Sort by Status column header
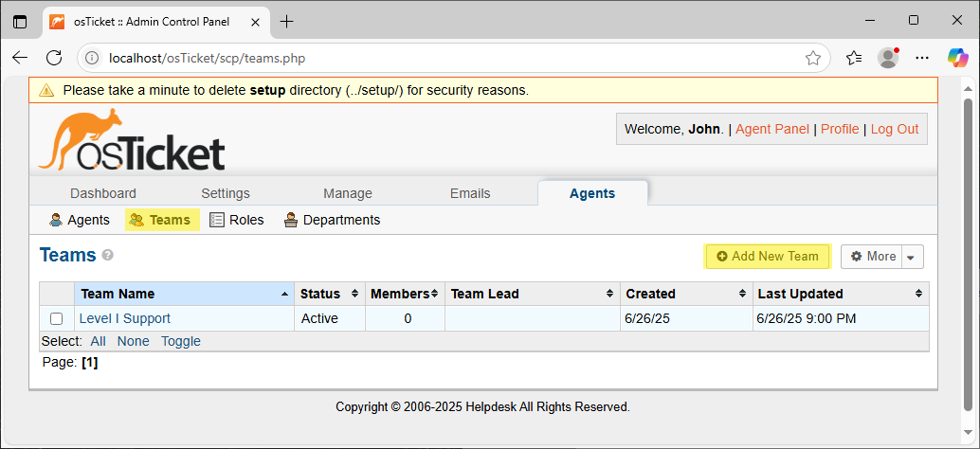Screen dimensions: 980x449 pyautogui.click(x=330, y=294)
